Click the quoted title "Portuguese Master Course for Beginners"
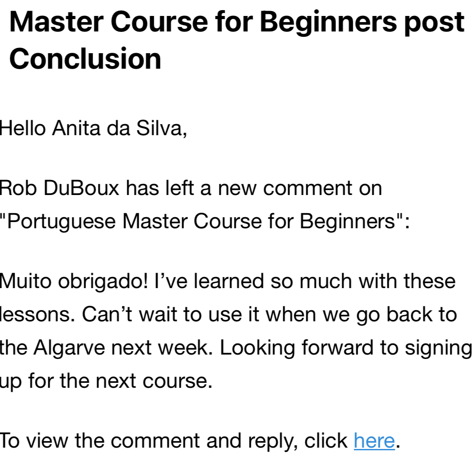476x476 pixels. click(202, 221)
